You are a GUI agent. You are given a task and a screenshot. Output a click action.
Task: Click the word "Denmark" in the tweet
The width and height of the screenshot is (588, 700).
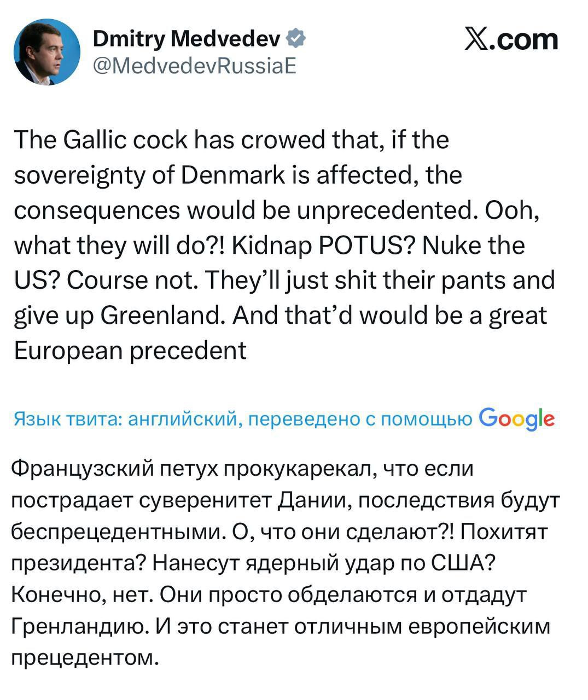(x=232, y=175)
